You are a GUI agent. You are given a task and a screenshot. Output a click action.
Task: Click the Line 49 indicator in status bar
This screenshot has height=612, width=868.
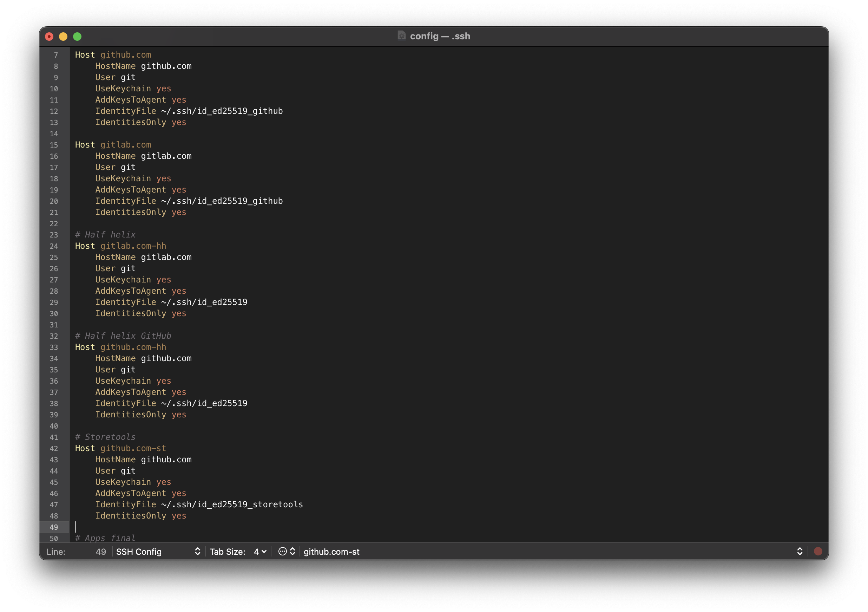pos(76,552)
